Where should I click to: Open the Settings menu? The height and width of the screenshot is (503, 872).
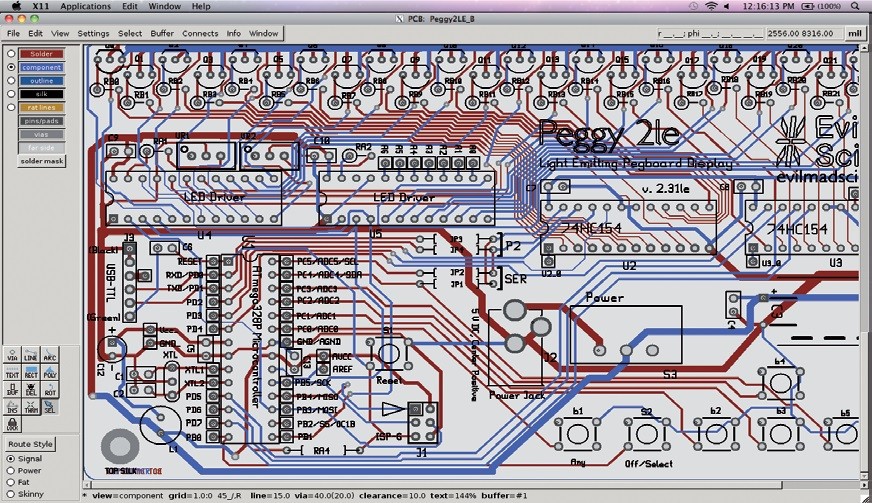coord(93,33)
